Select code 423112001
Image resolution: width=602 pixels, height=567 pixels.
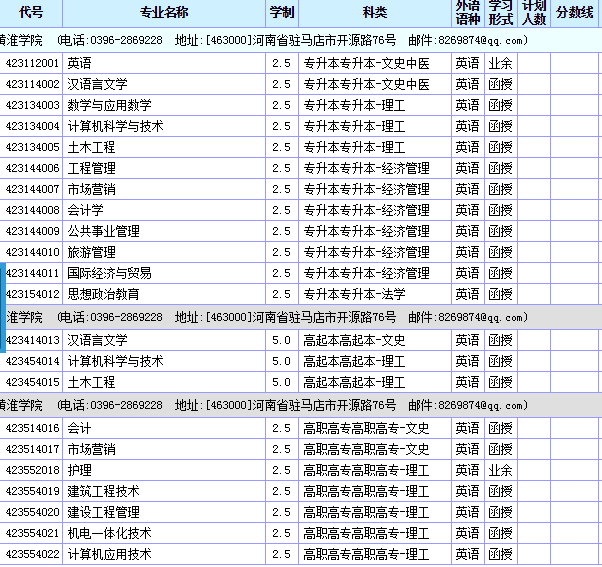click(x=33, y=63)
